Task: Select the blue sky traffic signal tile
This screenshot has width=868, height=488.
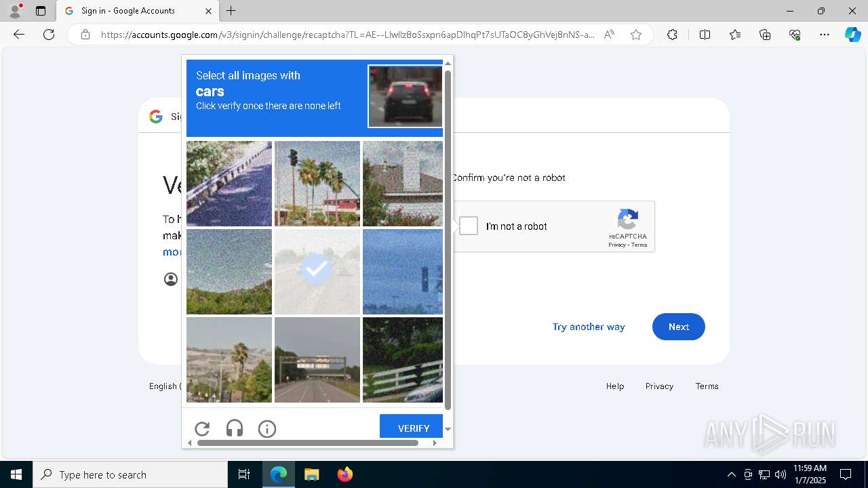Action: (x=403, y=271)
